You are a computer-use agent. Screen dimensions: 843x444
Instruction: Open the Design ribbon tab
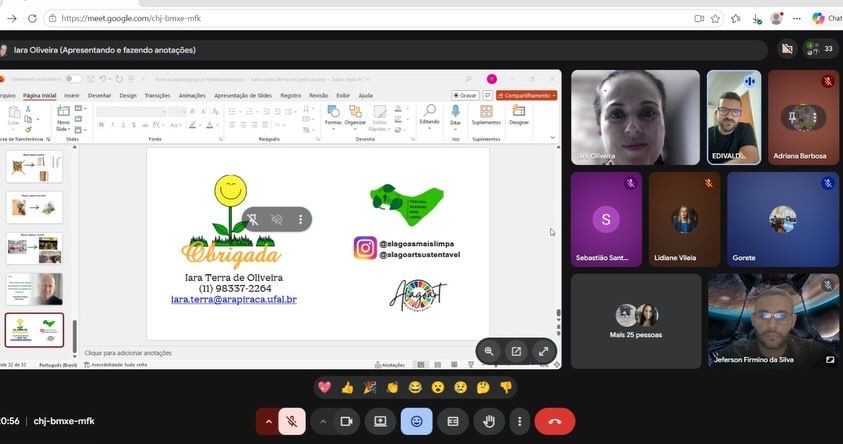(x=128, y=96)
